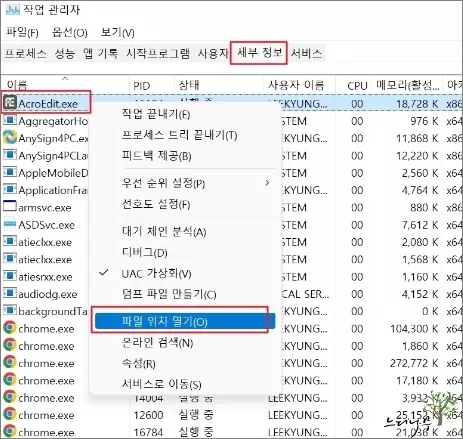
Task: Sort by the 이름 column header
Action: point(65,84)
